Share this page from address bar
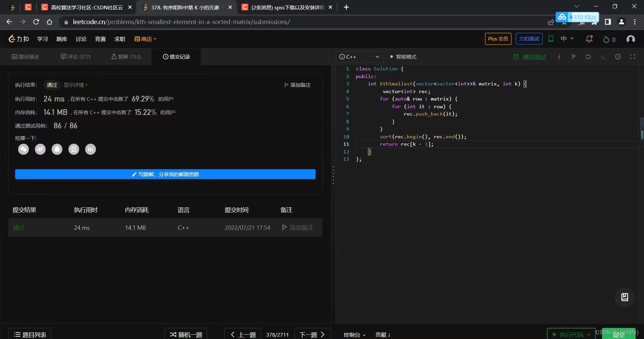The image size is (644, 339). [x=551, y=22]
